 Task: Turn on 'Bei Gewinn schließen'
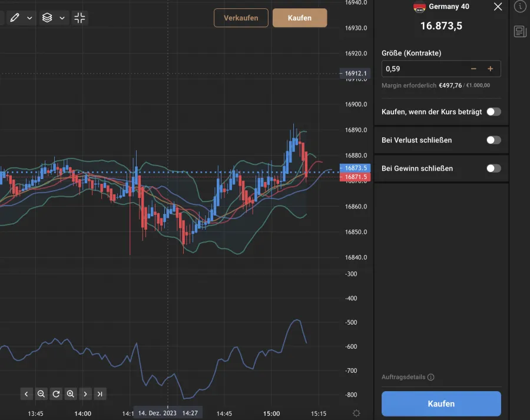494,168
